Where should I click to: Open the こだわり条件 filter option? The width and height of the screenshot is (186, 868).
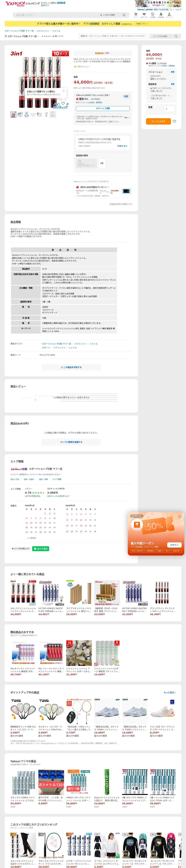pos(108,15)
